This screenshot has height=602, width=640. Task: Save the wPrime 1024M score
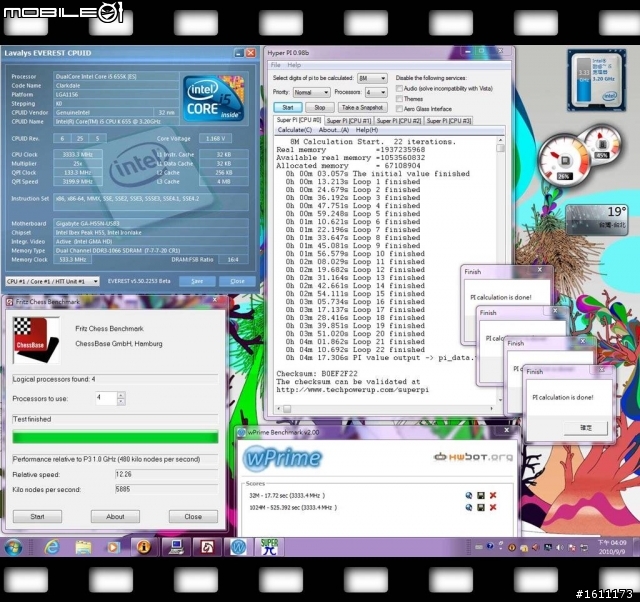481,507
